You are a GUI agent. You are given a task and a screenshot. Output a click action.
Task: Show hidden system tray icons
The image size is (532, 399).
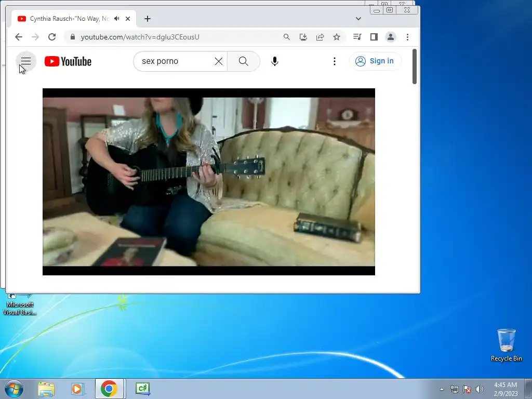pos(442,389)
